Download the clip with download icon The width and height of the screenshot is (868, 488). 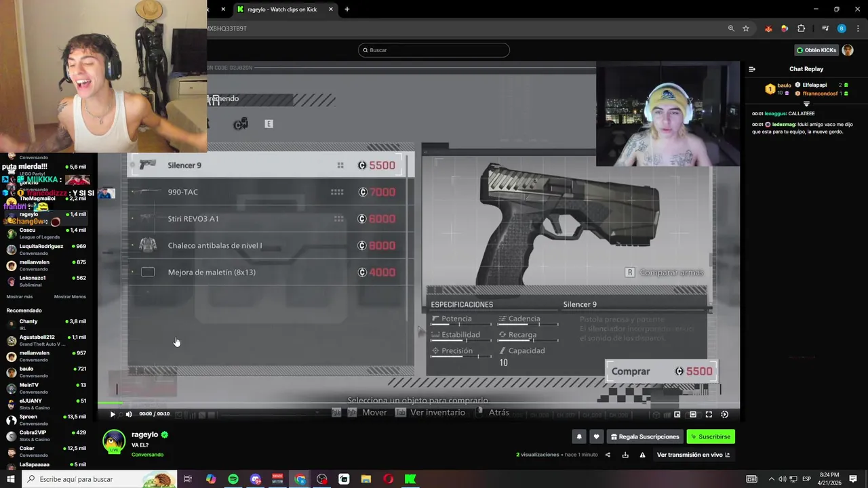point(625,455)
